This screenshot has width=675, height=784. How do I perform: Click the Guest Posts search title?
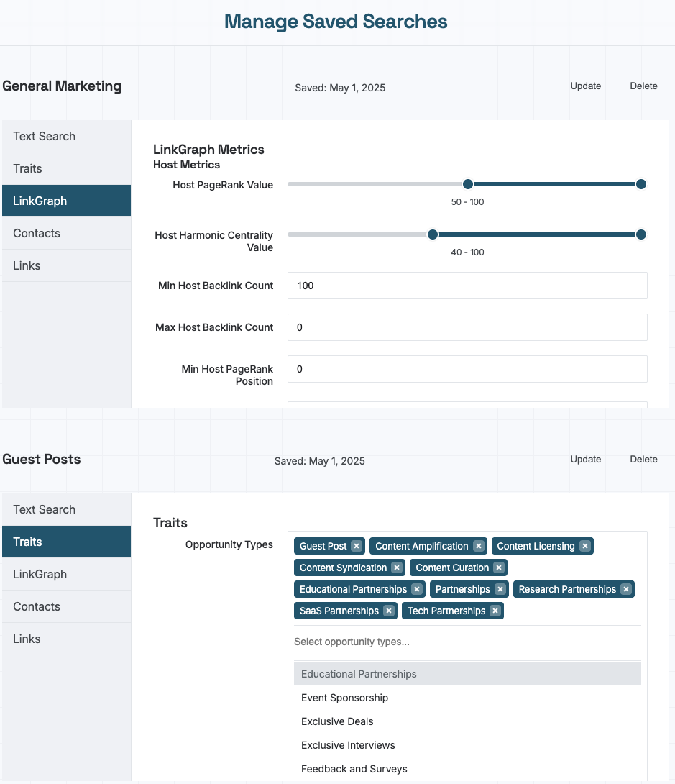point(42,459)
